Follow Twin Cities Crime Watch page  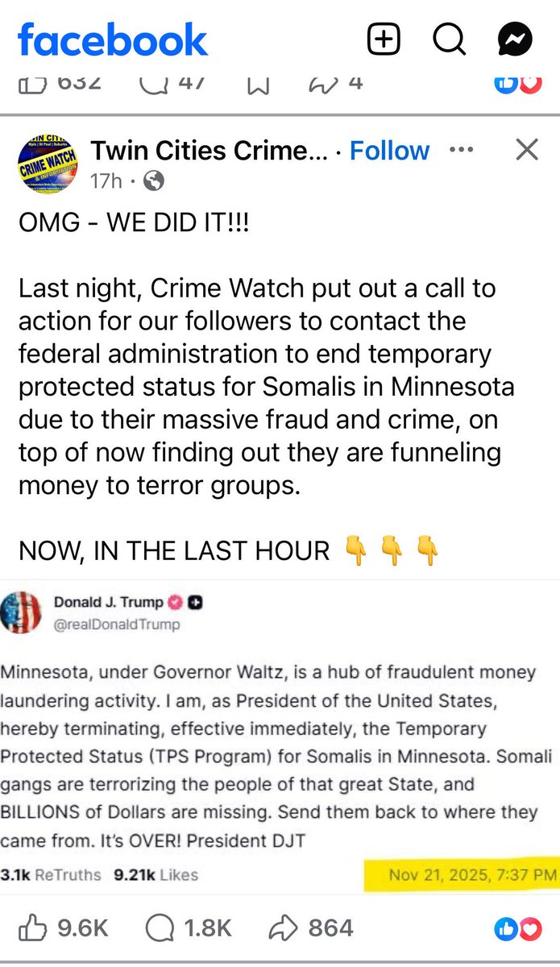[x=389, y=151]
